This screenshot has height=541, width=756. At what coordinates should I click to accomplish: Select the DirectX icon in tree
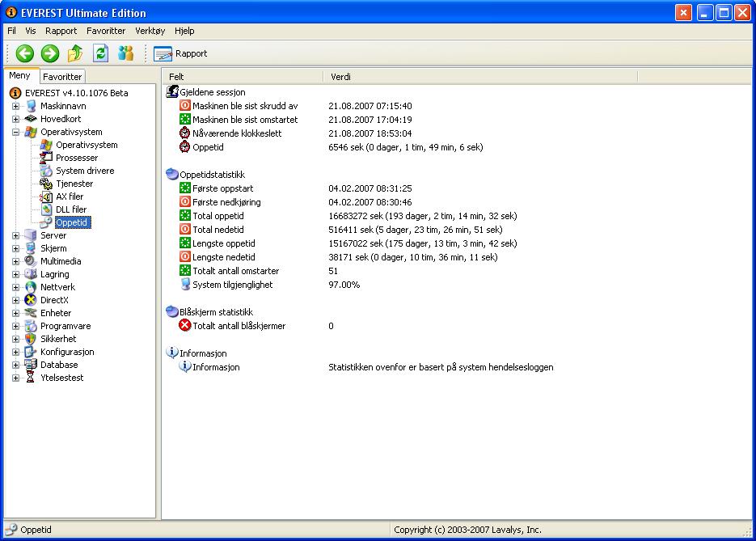31,300
